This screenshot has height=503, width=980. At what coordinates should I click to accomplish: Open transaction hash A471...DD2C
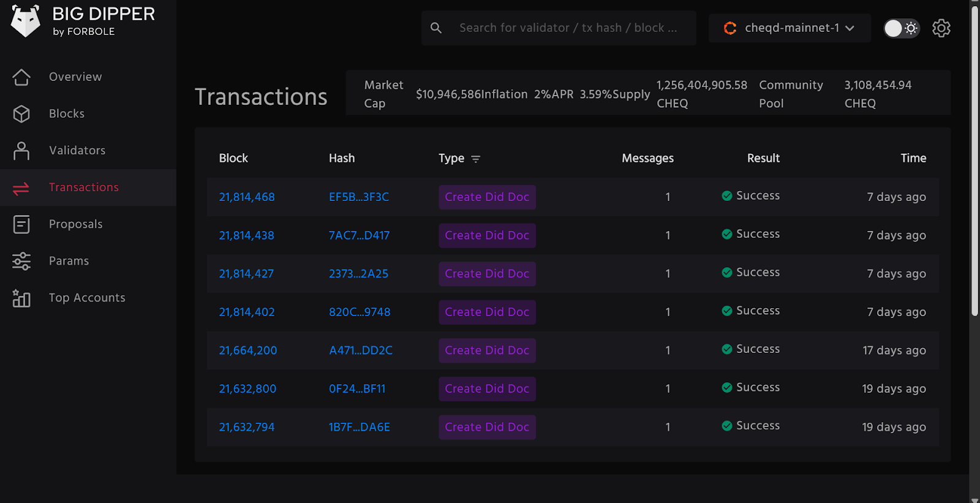click(360, 350)
